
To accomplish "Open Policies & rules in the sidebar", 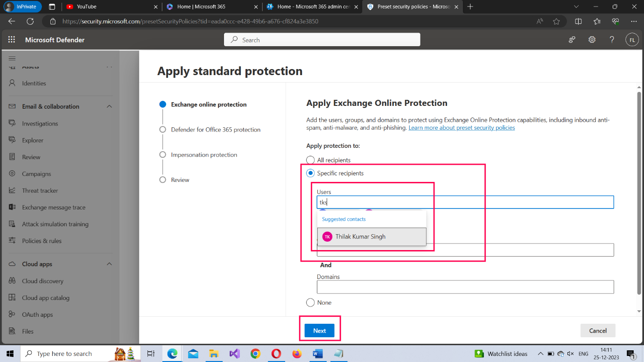I will [x=42, y=241].
